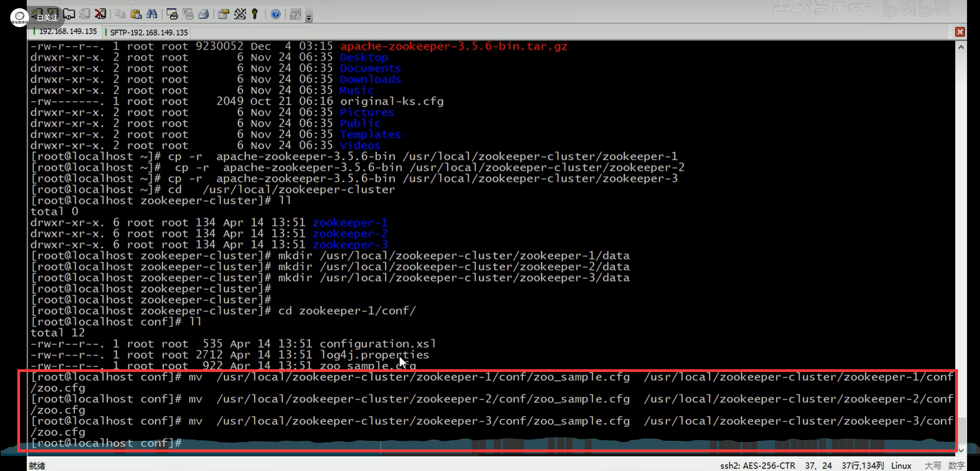Screen dimensions: 980x471
Task: Click the channel avatar logo overlay
Action: (x=19, y=17)
